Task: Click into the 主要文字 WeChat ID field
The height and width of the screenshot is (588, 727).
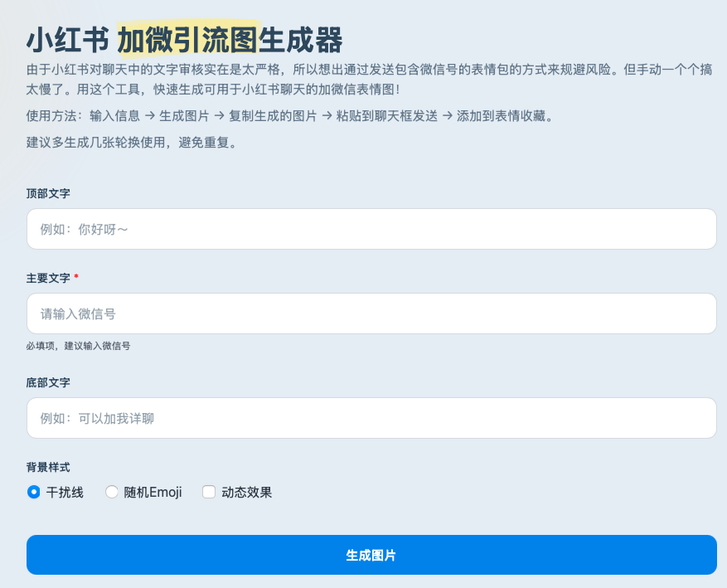Action: [x=371, y=313]
